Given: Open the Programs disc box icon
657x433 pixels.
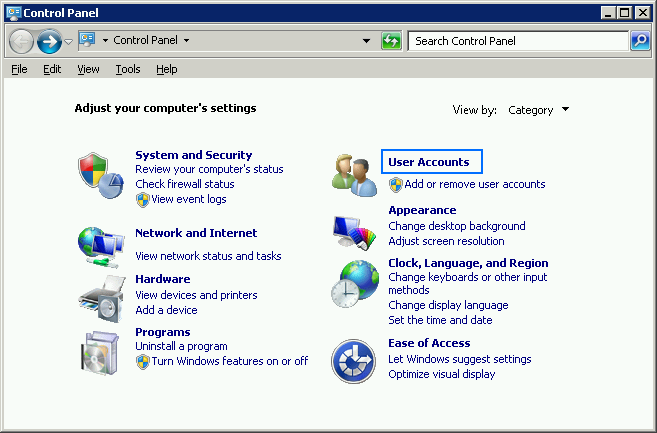Looking at the screenshot, I should coord(100,352).
